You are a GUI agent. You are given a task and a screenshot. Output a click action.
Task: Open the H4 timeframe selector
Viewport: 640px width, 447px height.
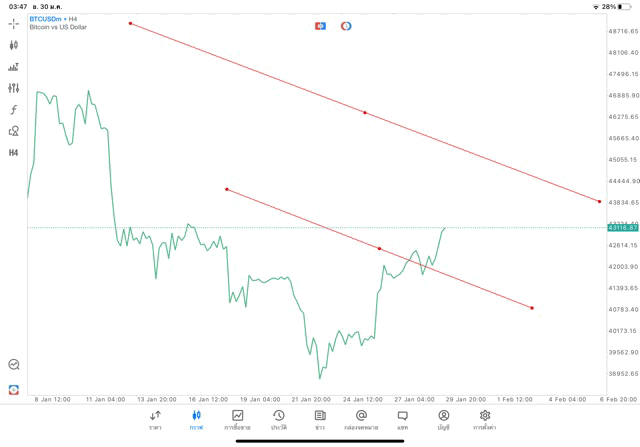(14, 153)
